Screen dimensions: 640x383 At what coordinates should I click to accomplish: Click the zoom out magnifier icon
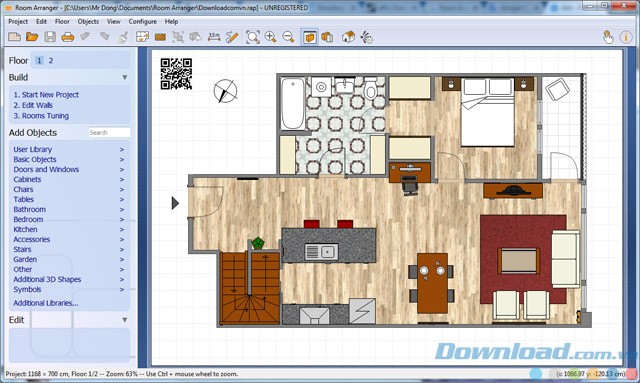coord(288,37)
